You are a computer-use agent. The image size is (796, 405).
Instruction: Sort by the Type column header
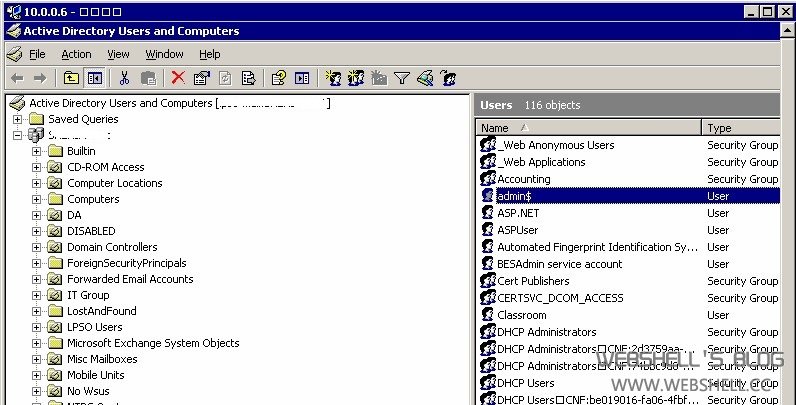point(740,128)
